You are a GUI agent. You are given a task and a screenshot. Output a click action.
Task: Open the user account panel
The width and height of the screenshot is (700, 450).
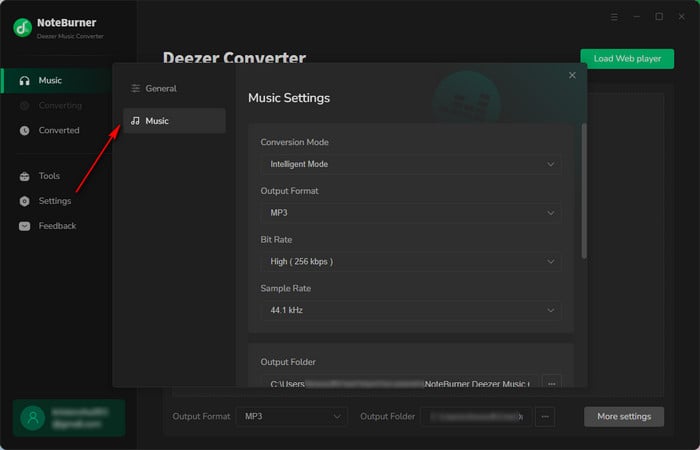[x=69, y=418]
